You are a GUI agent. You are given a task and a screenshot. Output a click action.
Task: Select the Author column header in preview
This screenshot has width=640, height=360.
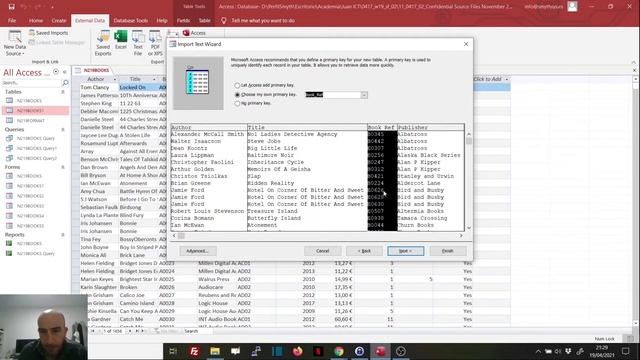click(x=209, y=127)
